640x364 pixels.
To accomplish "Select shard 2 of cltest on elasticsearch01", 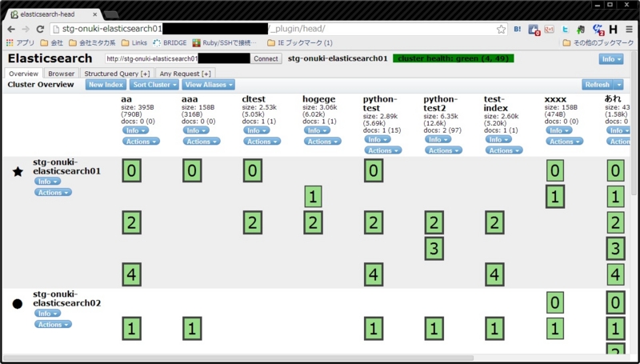I will pos(253,223).
